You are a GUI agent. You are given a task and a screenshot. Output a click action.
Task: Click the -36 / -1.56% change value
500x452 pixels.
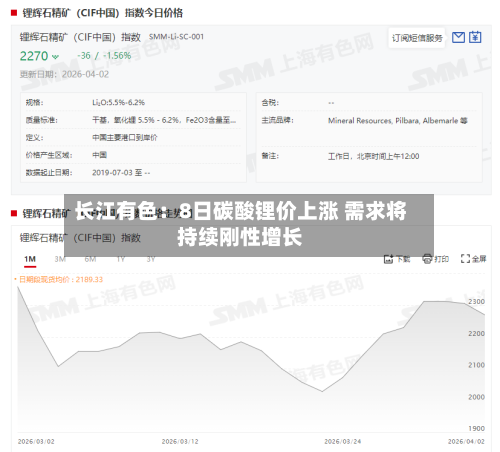(104, 56)
